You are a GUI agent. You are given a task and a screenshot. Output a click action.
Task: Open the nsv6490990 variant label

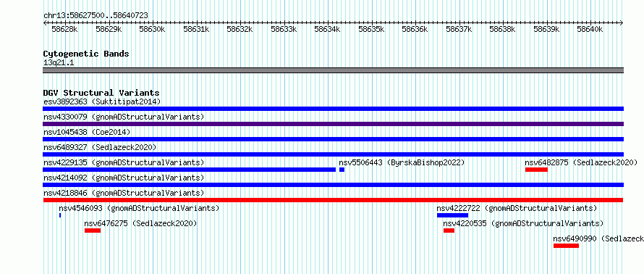(598, 238)
